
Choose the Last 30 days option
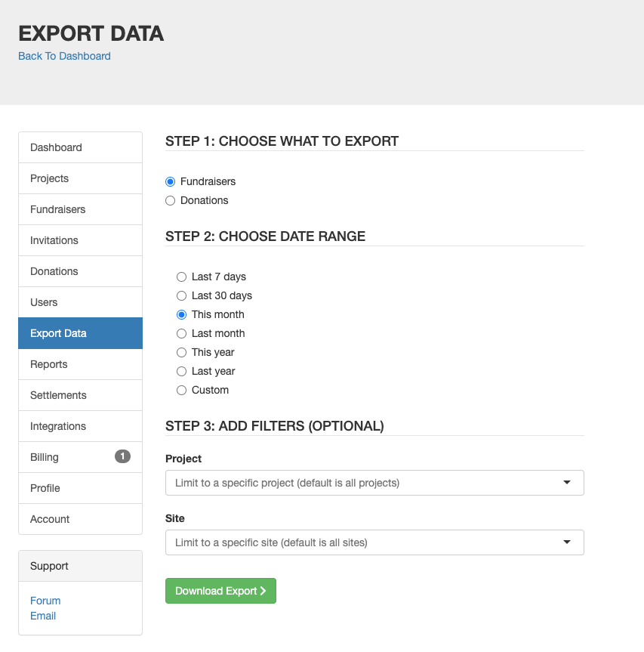pos(181,296)
